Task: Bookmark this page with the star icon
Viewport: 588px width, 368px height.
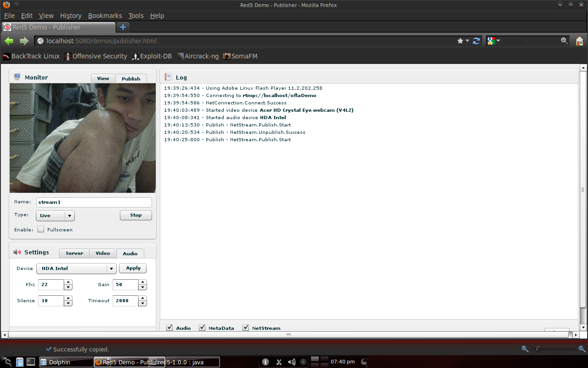Action: click(460, 41)
